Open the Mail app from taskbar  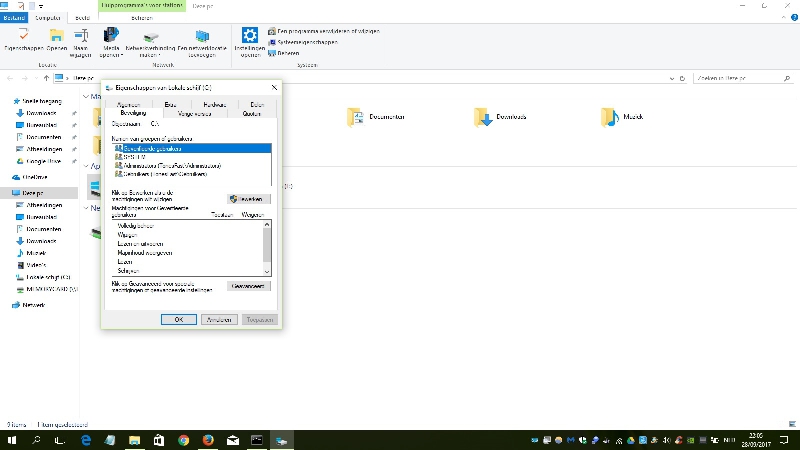tap(233, 440)
